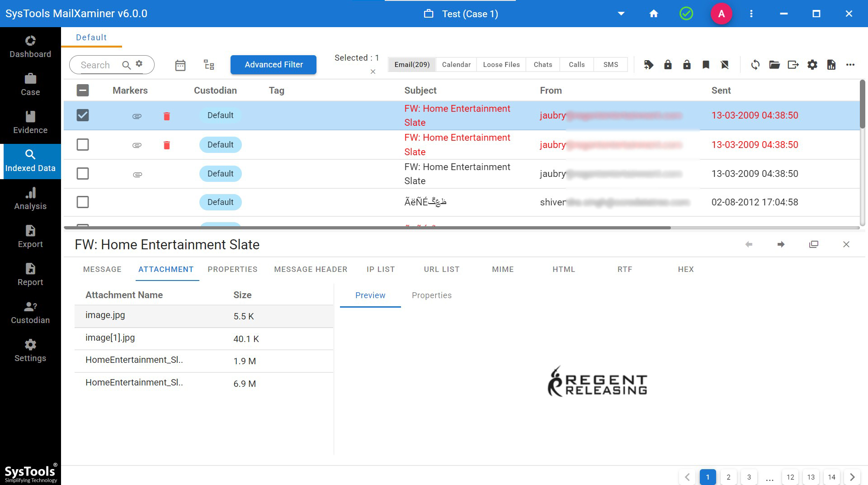Switch to the SMS tab

[x=611, y=65]
